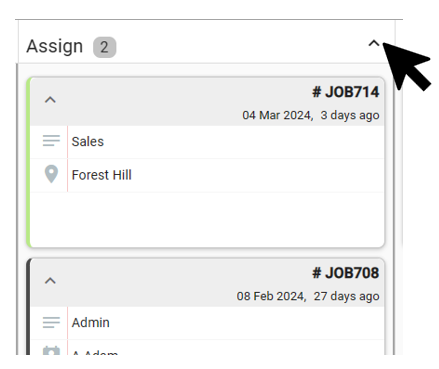Click the green status stripe on JOB714 card

pyautogui.click(x=29, y=162)
